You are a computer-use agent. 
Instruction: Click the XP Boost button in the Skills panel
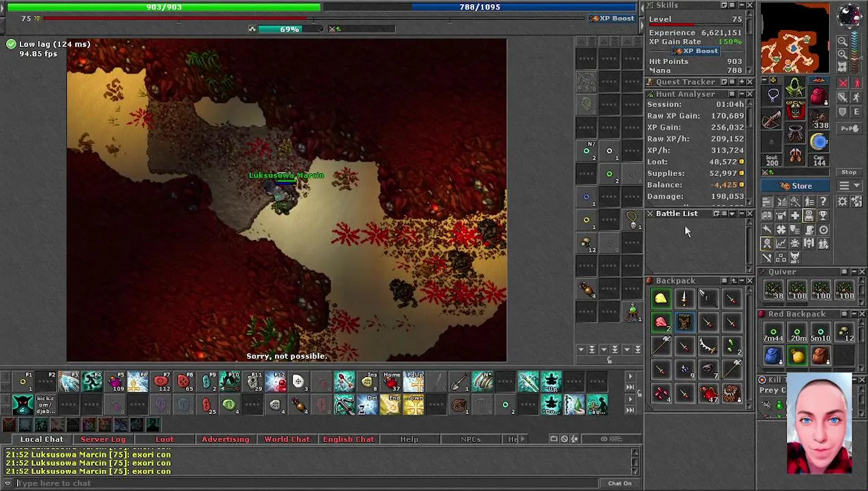[x=695, y=51]
